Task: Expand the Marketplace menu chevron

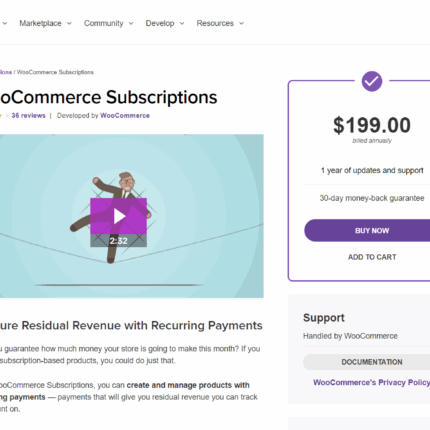Action: click(x=69, y=23)
